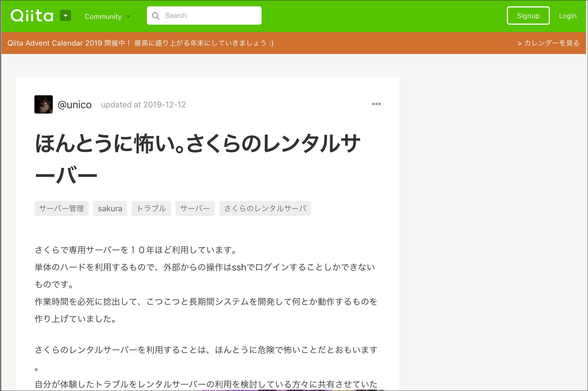Viewport: 588px width, 391px height.
Task: Click the Qiita logo
Action: [32, 16]
